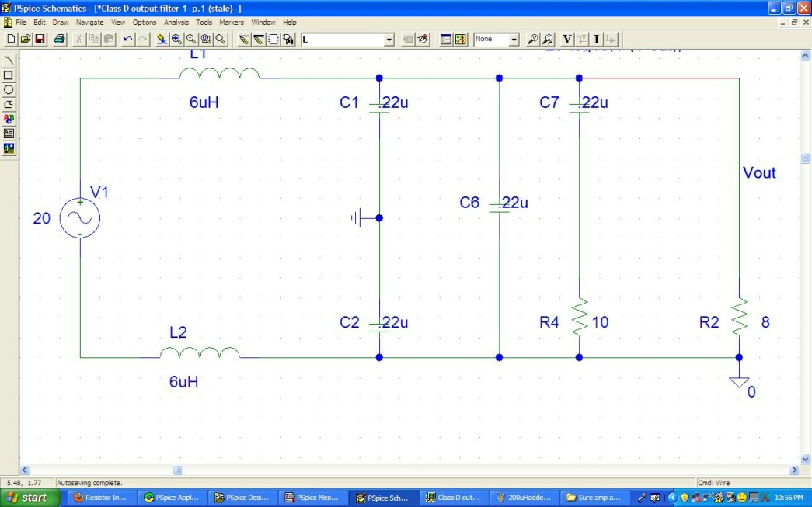
Task: Open the marker color dropdown showing None
Action: [x=514, y=40]
